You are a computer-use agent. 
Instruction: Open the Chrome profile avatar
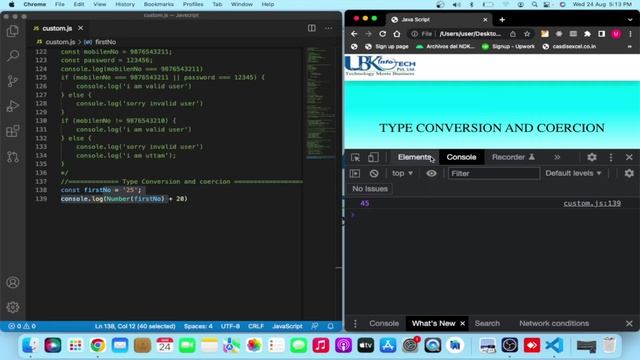click(616, 34)
